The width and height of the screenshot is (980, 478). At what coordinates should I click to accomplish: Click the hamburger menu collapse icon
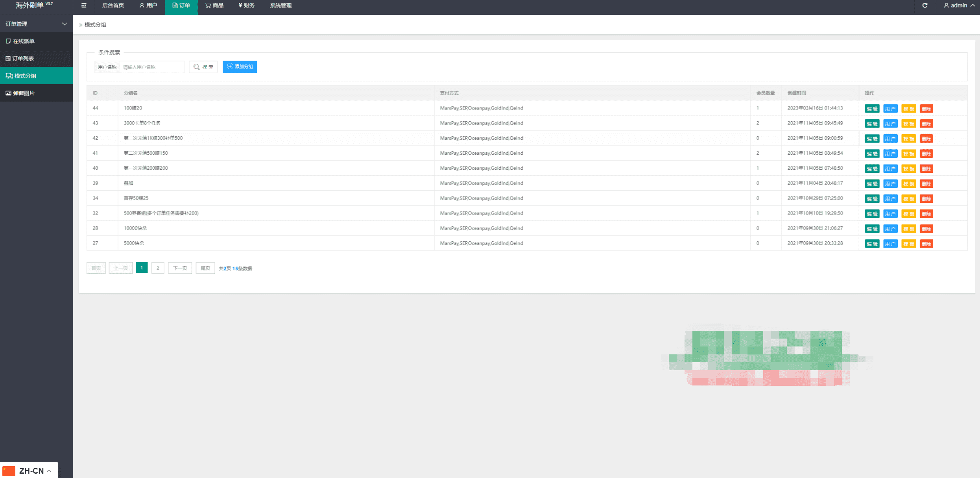click(84, 6)
